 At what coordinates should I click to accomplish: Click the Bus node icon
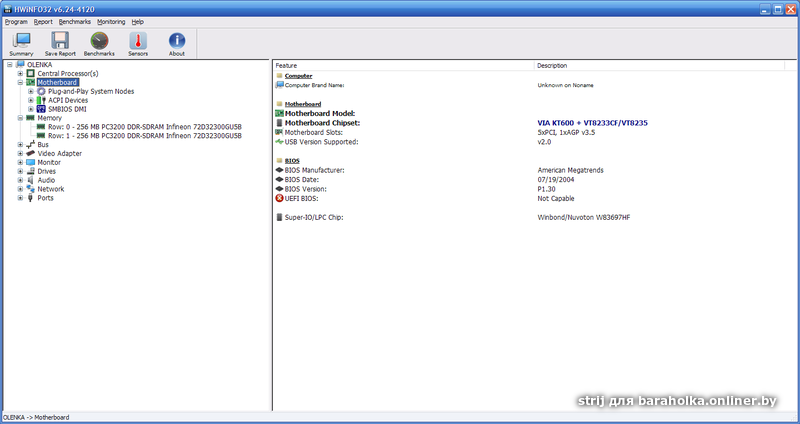tap(31, 145)
